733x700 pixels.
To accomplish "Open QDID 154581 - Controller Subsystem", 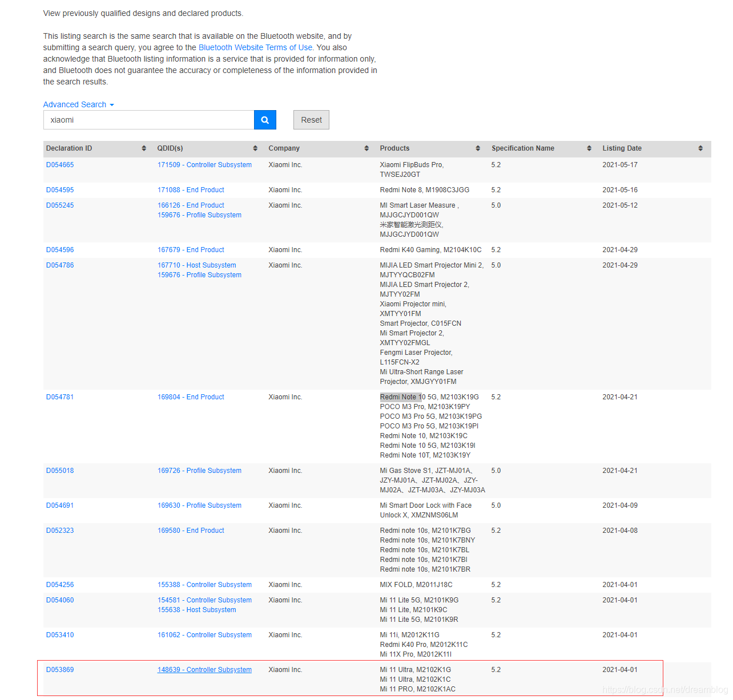I will pos(204,600).
